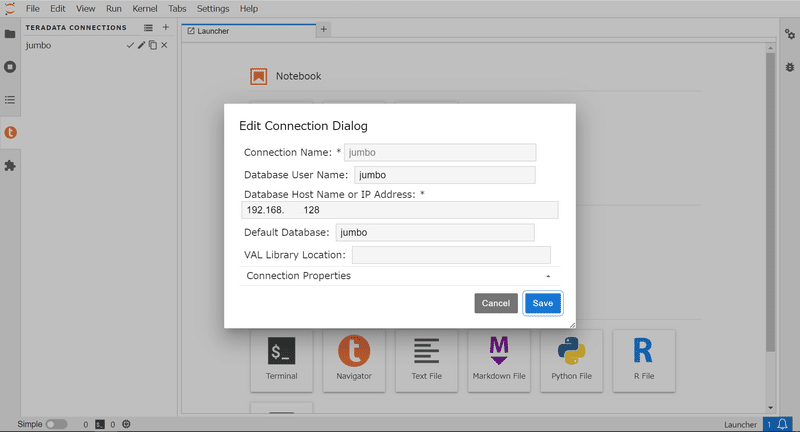
Task: Click the Launcher label in status bar
Action: (x=740, y=424)
